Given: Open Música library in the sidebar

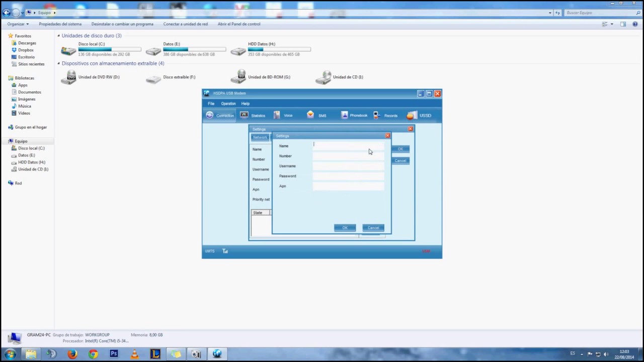Looking at the screenshot, I should [x=25, y=106].
